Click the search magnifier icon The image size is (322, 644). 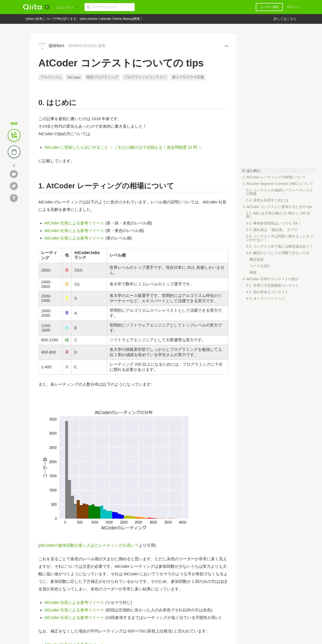point(88,7)
